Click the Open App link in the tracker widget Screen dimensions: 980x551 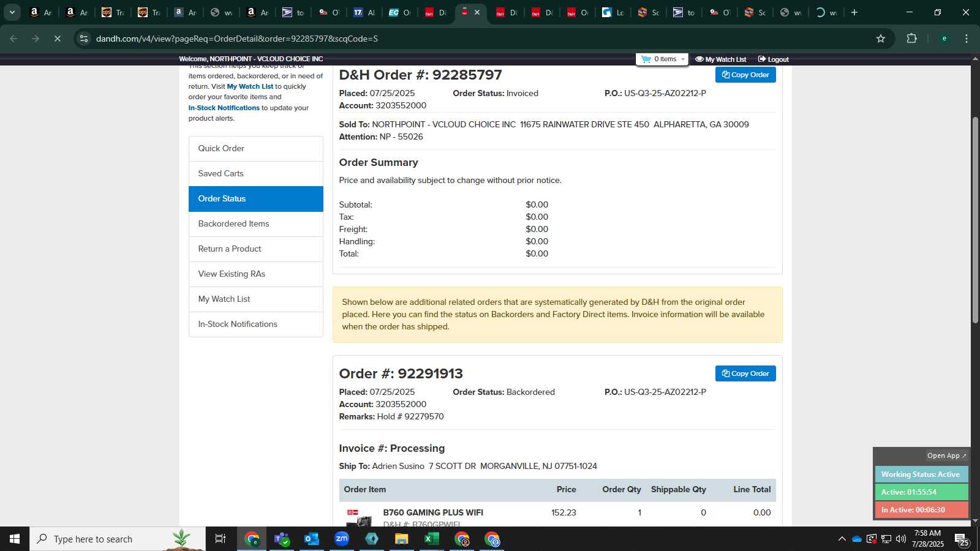[x=946, y=455]
